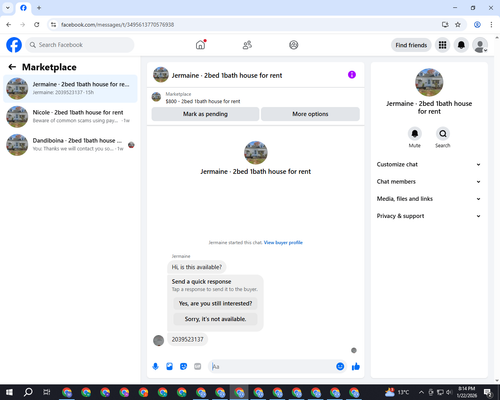Go back using Marketplace back arrow
500x400 pixels.
coord(12,67)
